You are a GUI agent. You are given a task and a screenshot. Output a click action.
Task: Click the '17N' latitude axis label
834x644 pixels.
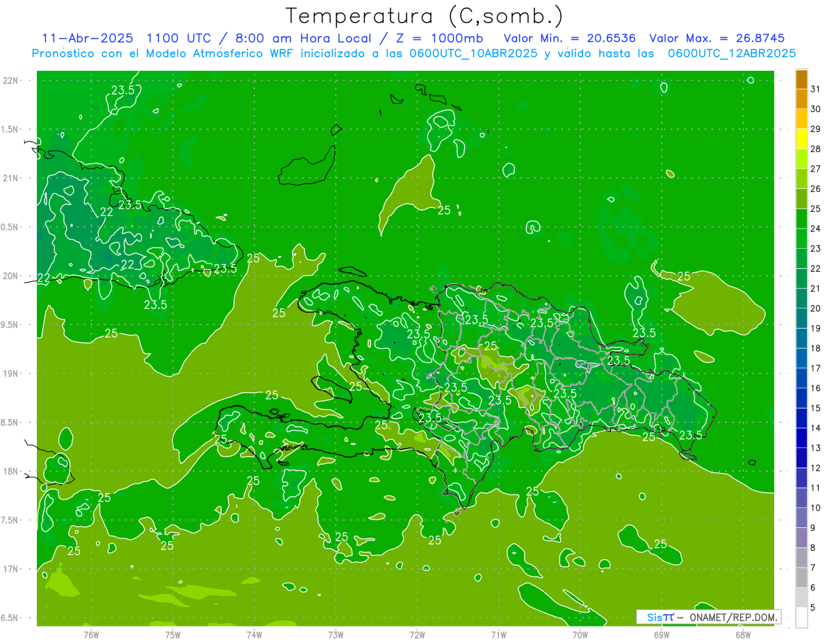coord(11,569)
